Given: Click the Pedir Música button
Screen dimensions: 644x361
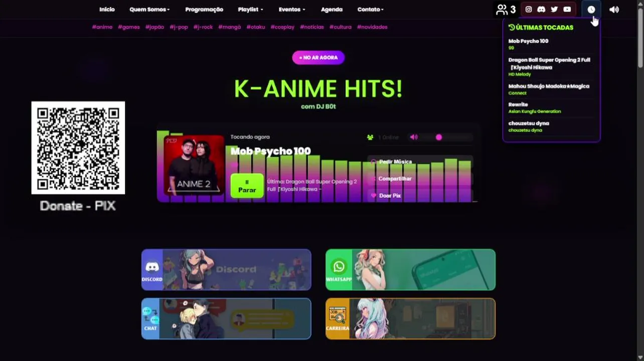Looking at the screenshot, I should [x=419, y=162].
